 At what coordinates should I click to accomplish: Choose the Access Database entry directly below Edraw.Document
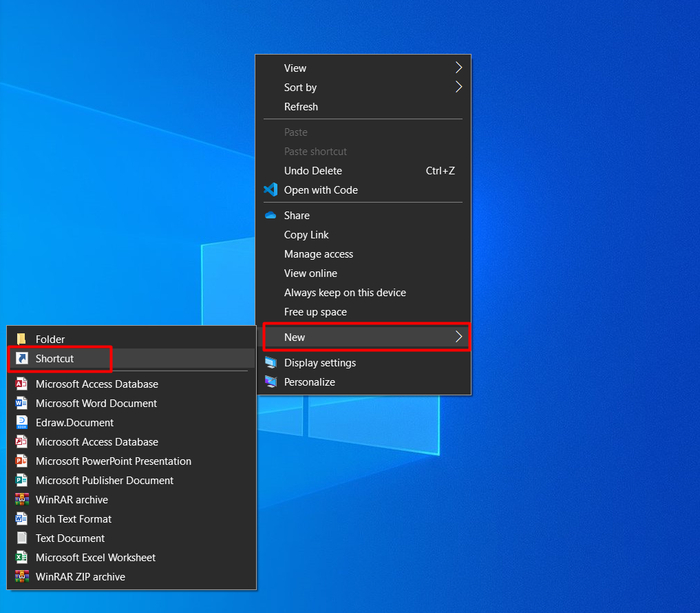tap(131, 442)
